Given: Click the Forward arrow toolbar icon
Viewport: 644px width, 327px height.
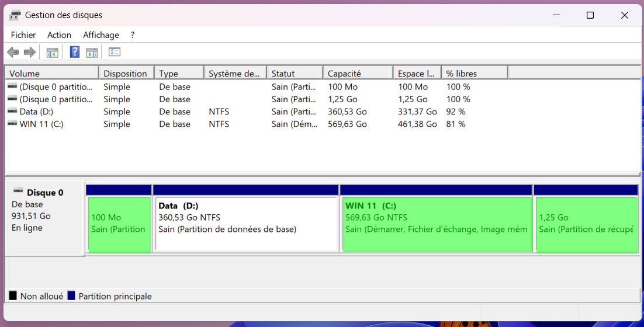Looking at the screenshot, I should point(30,53).
